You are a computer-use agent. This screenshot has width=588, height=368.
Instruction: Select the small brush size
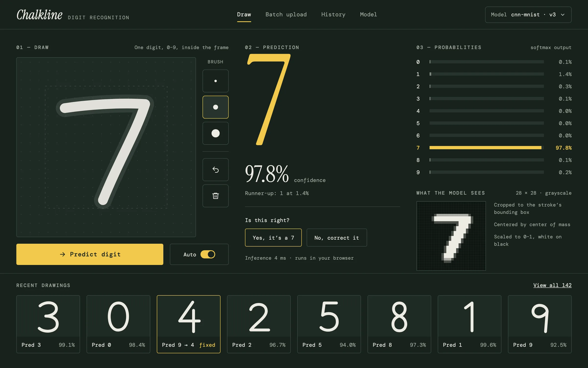[215, 81]
